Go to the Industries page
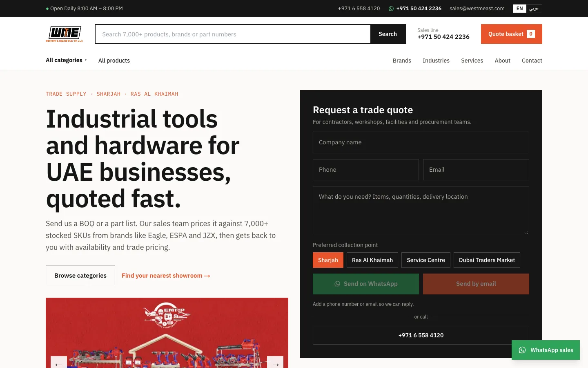The width and height of the screenshot is (588, 368). pos(436,61)
